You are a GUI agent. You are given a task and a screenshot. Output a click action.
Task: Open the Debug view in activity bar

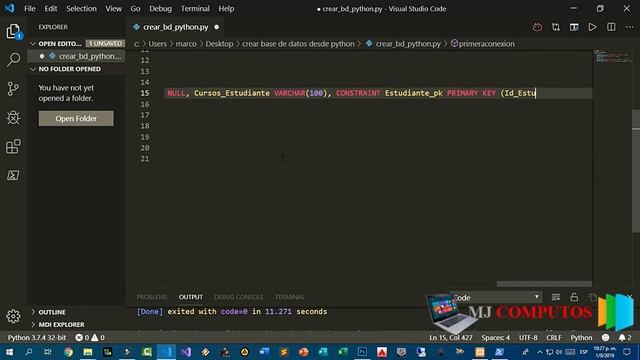tap(13, 118)
